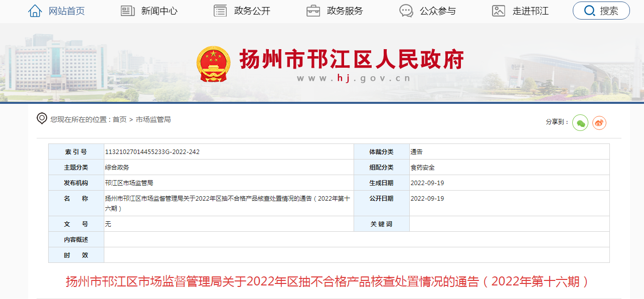Open the 走进邗江 menu item

(x=530, y=11)
